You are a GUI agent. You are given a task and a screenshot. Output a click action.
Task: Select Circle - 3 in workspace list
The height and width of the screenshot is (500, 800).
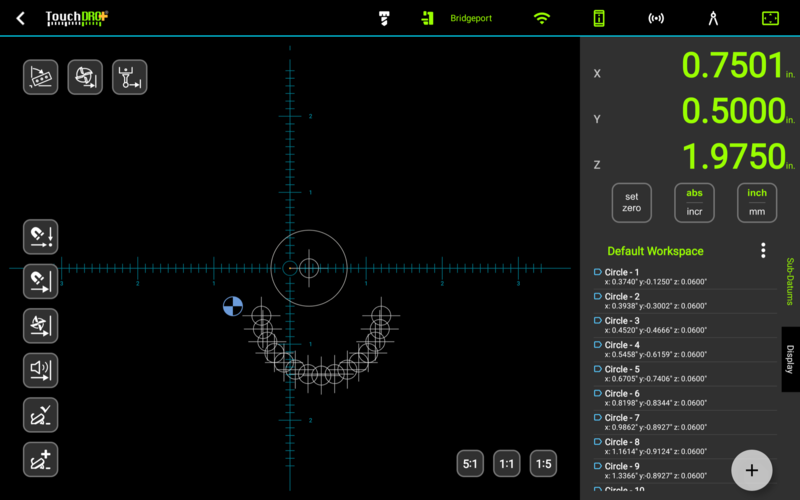[x=685, y=325]
